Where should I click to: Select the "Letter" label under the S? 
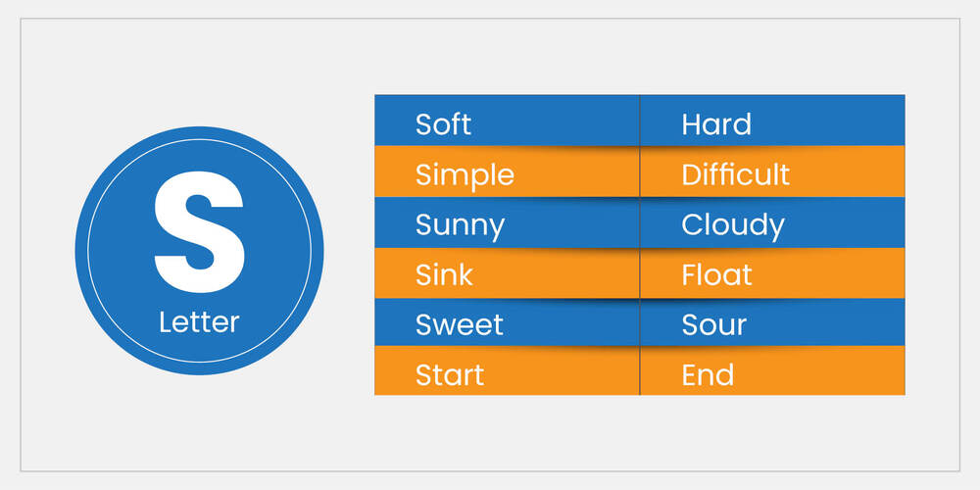pos(199,321)
